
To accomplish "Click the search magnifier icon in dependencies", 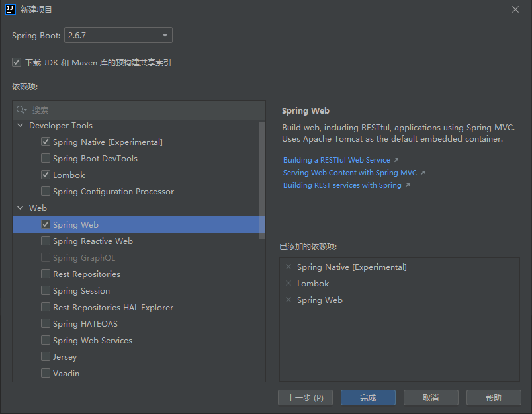I will 21,110.
